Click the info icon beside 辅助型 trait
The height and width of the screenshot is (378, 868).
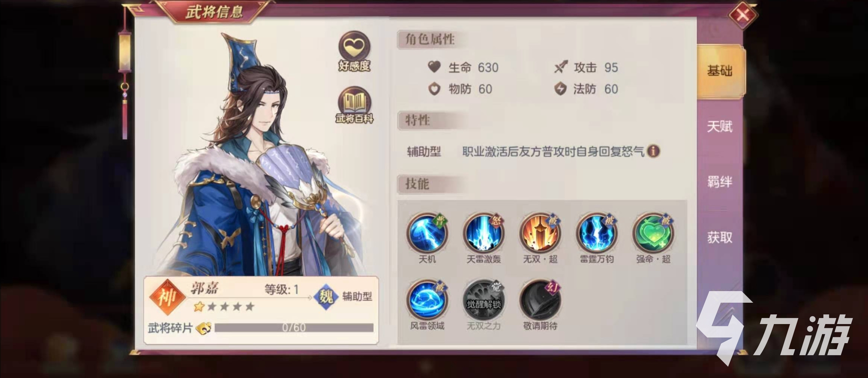(654, 151)
